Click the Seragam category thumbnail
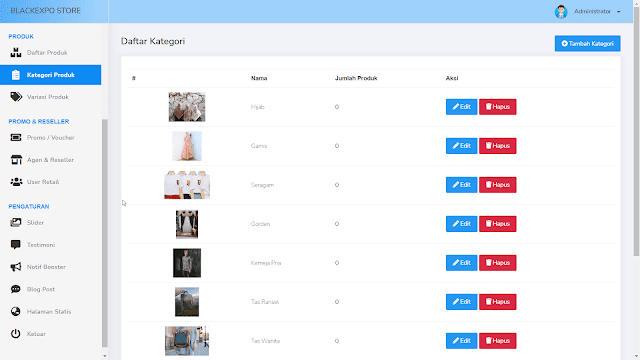 click(x=187, y=185)
